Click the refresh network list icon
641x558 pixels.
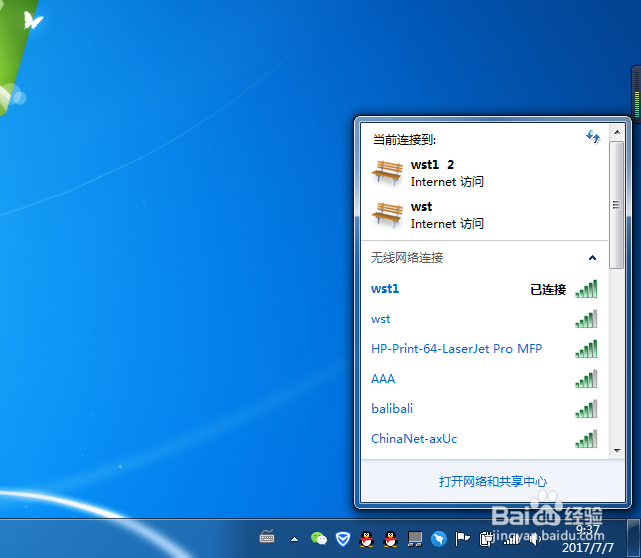click(x=593, y=137)
